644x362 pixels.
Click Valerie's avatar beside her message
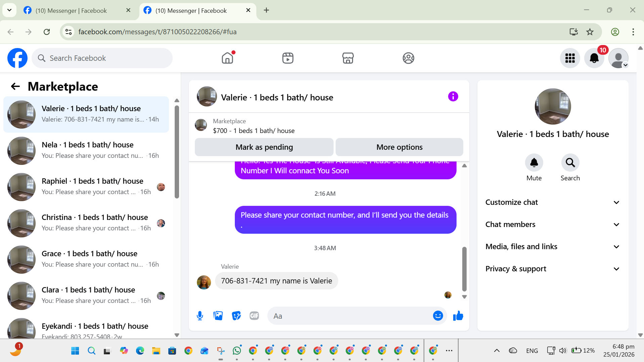[x=204, y=282]
